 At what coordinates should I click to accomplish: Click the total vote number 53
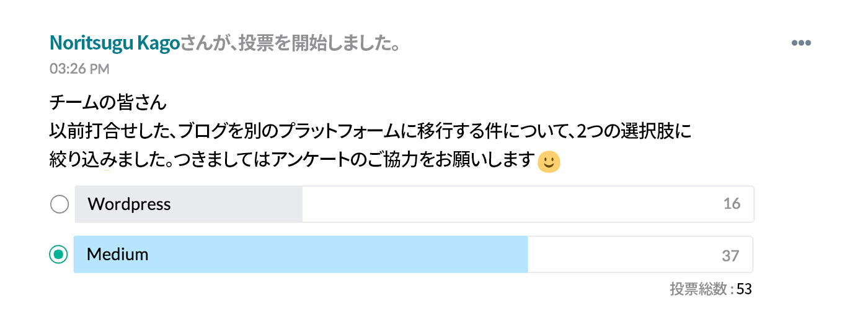[744, 289]
